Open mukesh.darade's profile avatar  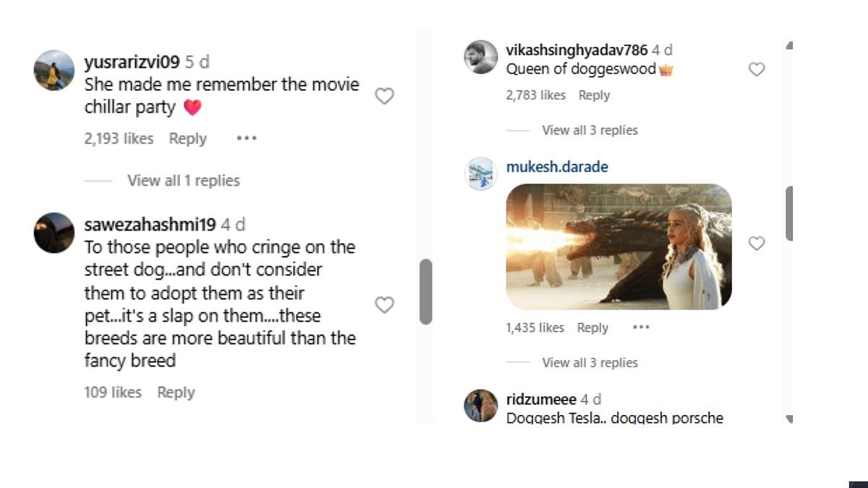click(481, 174)
